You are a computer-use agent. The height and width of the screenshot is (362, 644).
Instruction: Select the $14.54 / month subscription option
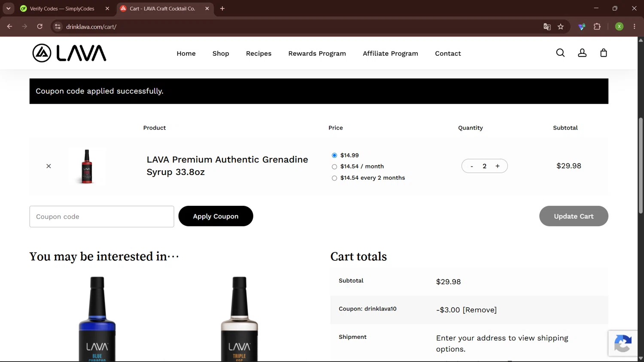334,167
